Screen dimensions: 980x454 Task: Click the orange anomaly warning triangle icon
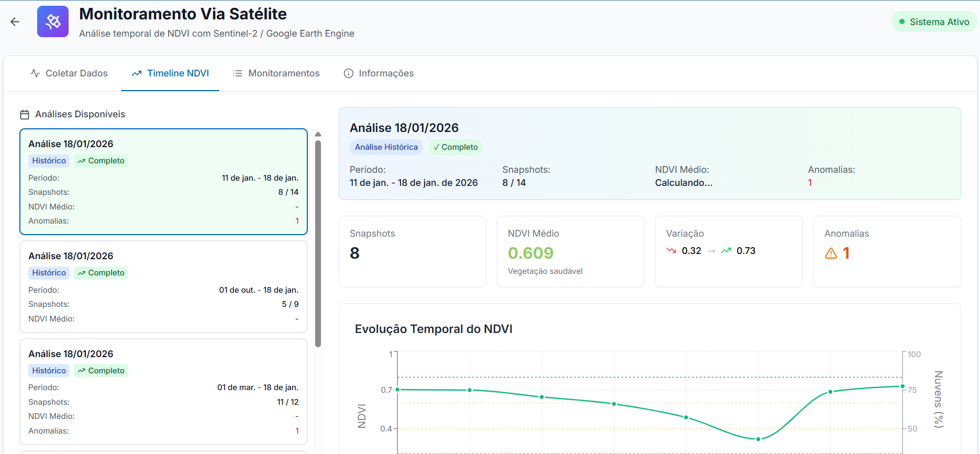[x=831, y=253]
